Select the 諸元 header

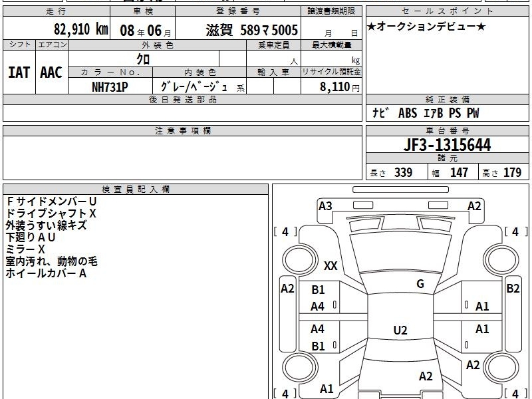pos(447,158)
